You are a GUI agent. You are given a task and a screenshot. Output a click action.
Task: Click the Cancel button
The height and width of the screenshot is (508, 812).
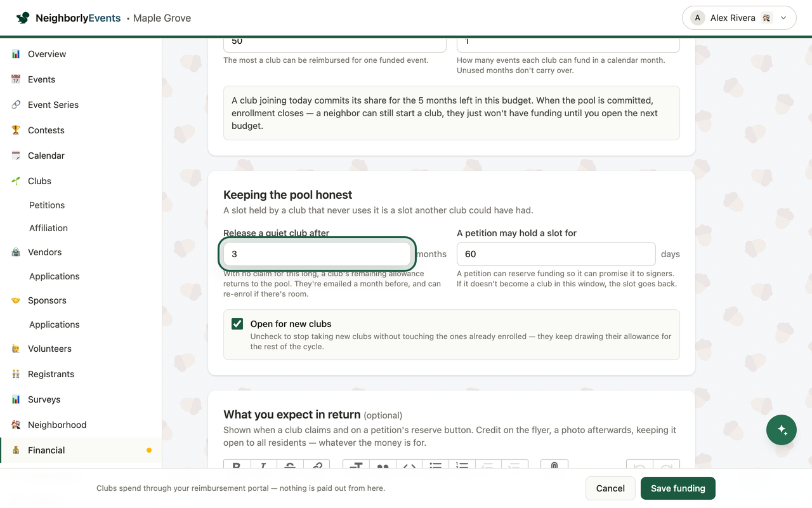(x=610, y=488)
